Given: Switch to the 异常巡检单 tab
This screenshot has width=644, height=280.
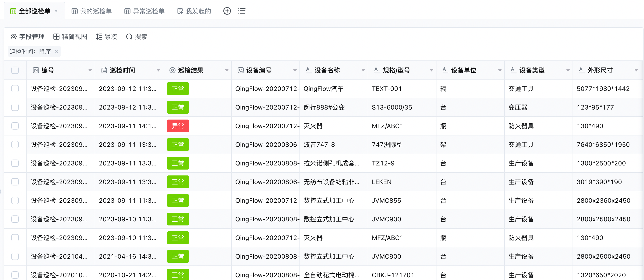Looking at the screenshot, I should coord(145,11).
